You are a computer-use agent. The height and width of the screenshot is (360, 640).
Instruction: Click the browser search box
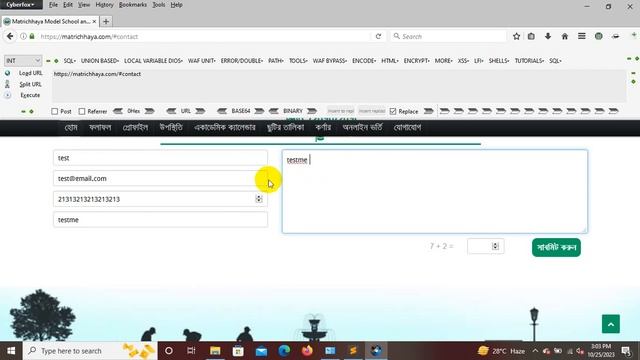coord(448,36)
